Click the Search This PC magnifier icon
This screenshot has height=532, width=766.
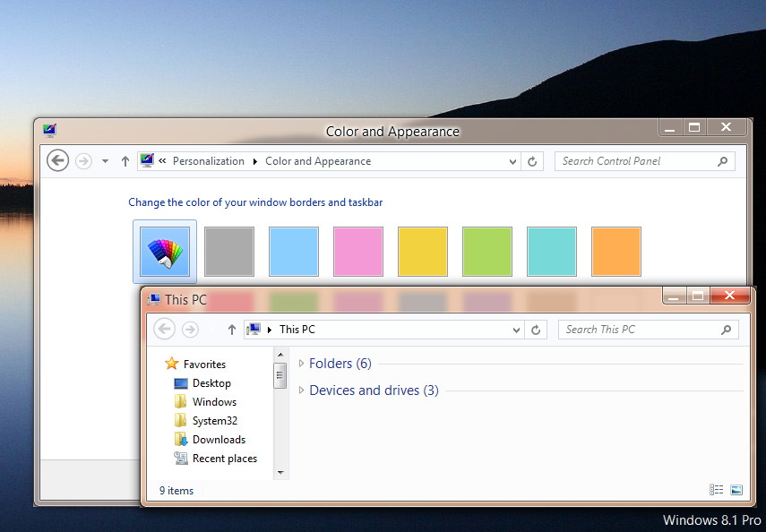pyautogui.click(x=726, y=330)
